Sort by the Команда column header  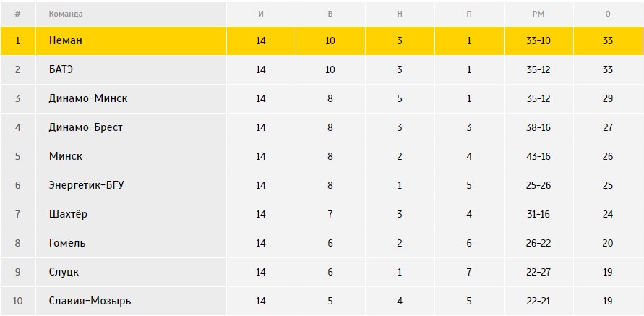(66, 14)
